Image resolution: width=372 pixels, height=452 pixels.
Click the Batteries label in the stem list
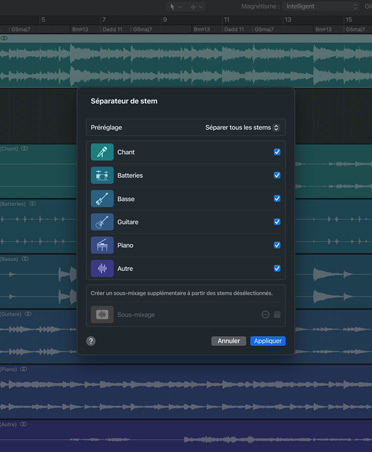point(130,175)
